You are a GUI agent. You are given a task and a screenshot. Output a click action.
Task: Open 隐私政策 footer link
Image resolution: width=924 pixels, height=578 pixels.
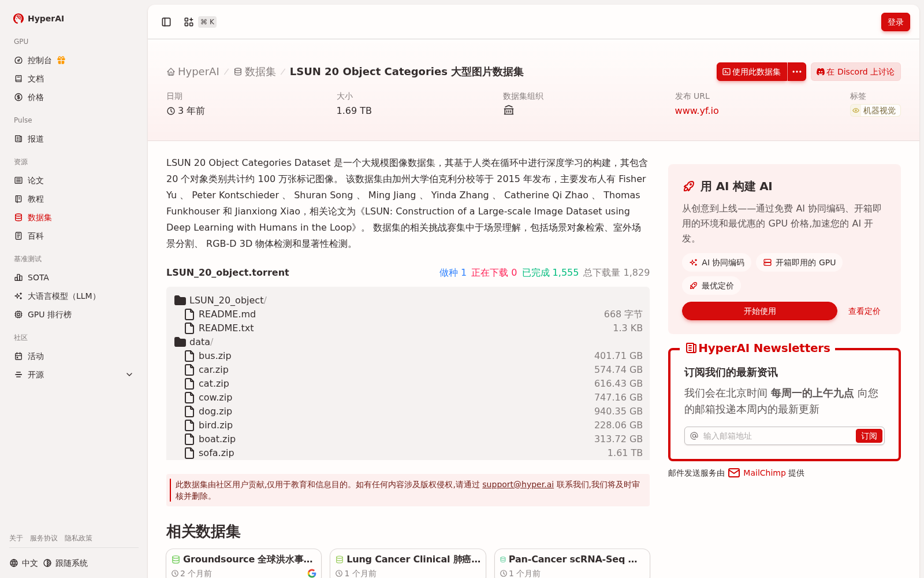[x=79, y=538]
